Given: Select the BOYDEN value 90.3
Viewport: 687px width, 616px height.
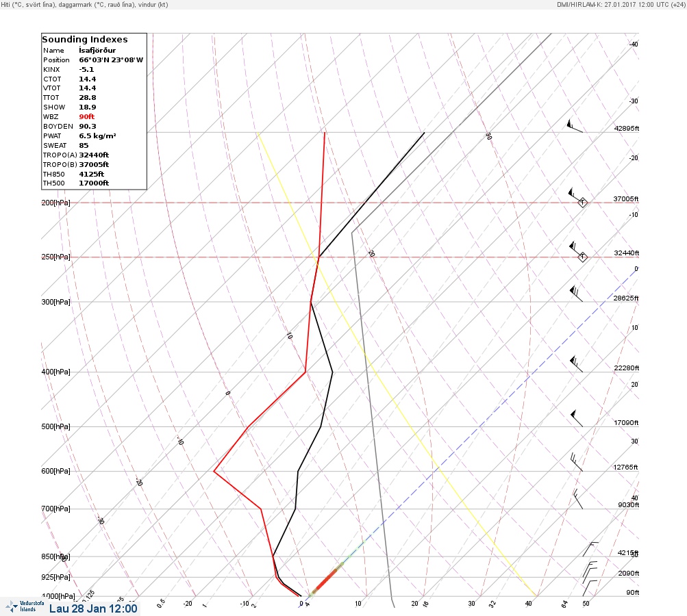Looking at the screenshot, I should click(x=87, y=126).
